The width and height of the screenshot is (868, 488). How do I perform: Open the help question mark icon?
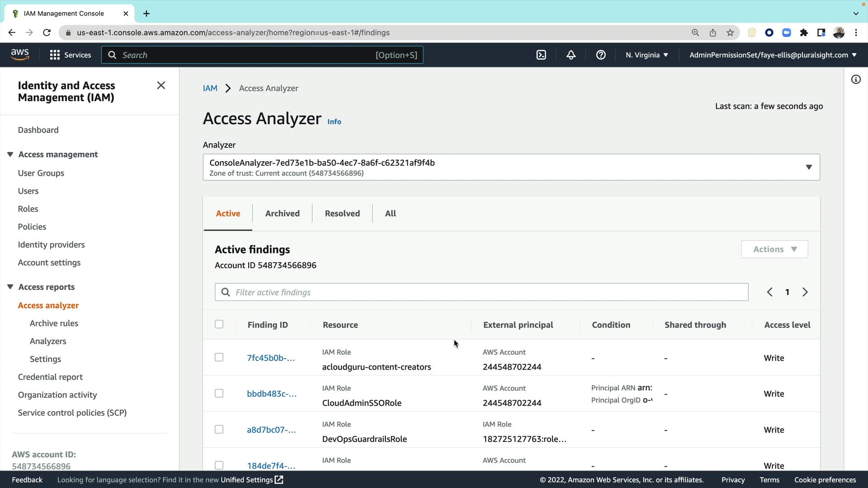point(601,55)
